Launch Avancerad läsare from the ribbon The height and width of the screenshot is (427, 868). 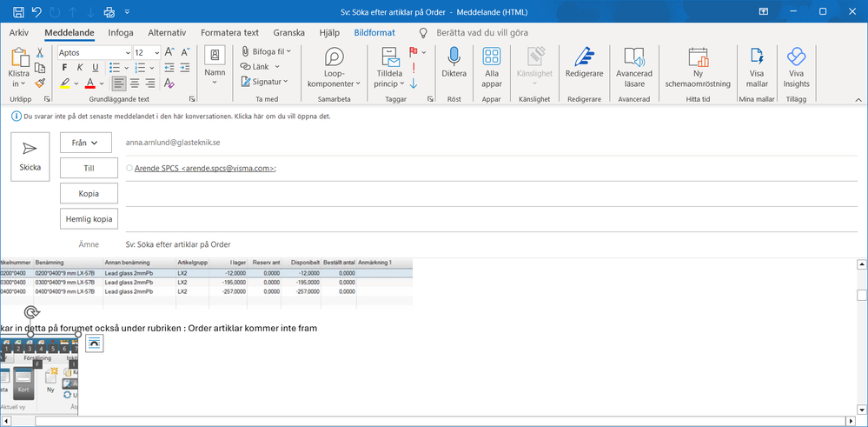coord(633,58)
